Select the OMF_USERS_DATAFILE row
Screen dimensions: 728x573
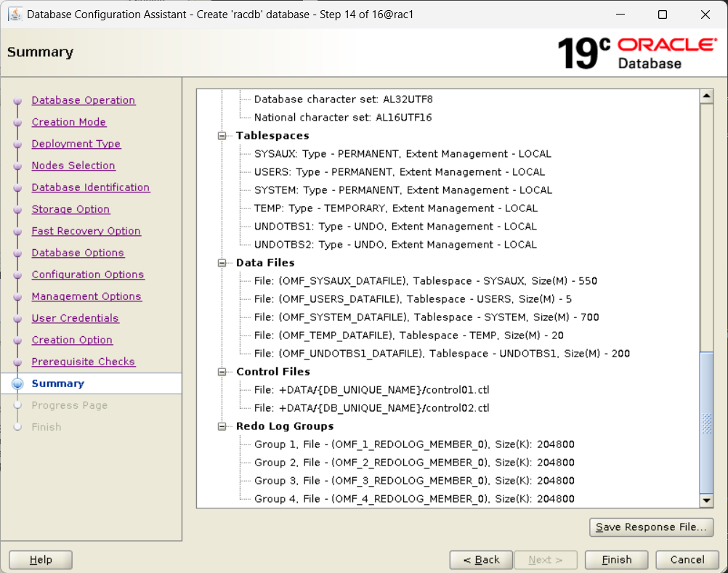(413, 299)
